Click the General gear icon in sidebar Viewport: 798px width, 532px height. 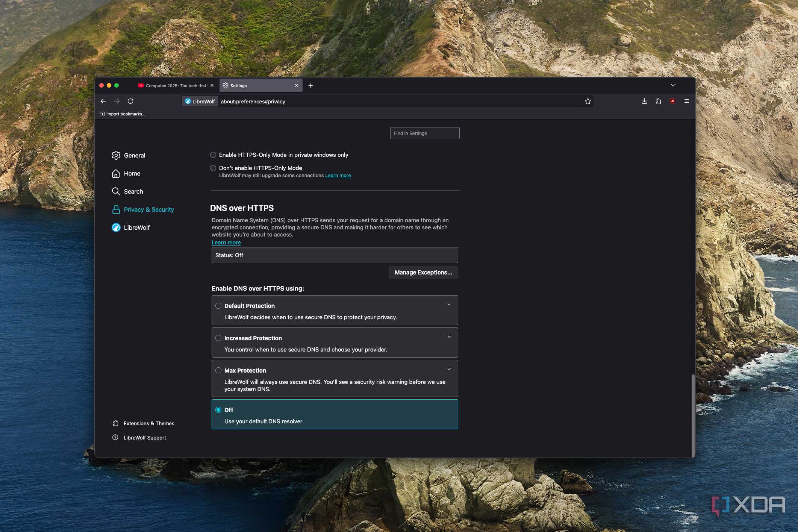pos(116,155)
